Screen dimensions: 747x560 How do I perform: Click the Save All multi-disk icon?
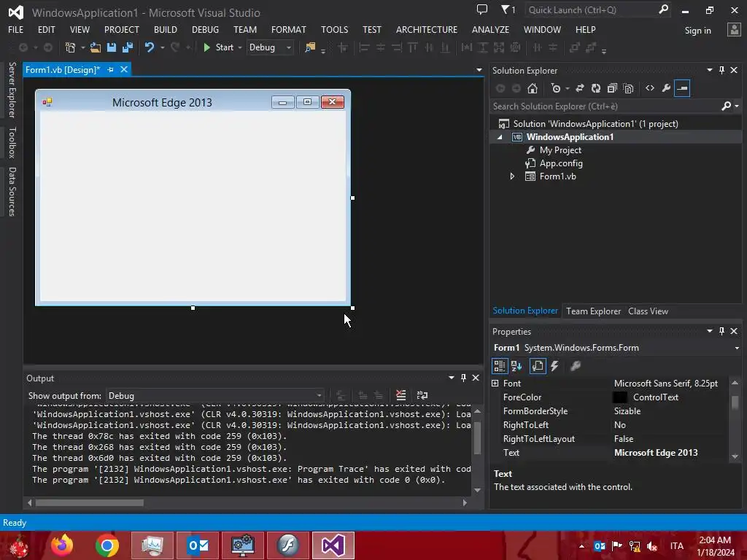tap(128, 47)
